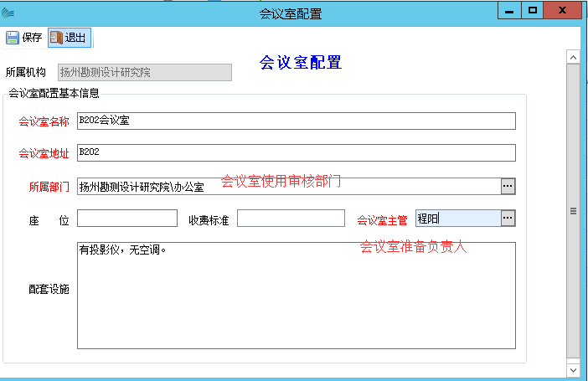588x381 pixels.
Task: Click the red 会议室名称 label
Action: coord(44,121)
